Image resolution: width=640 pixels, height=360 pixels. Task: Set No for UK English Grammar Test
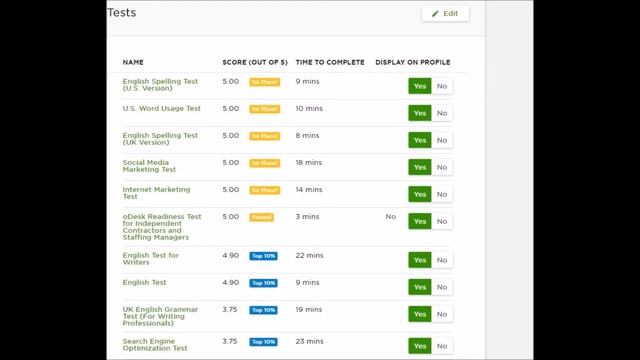pyautogui.click(x=442, y=314)
